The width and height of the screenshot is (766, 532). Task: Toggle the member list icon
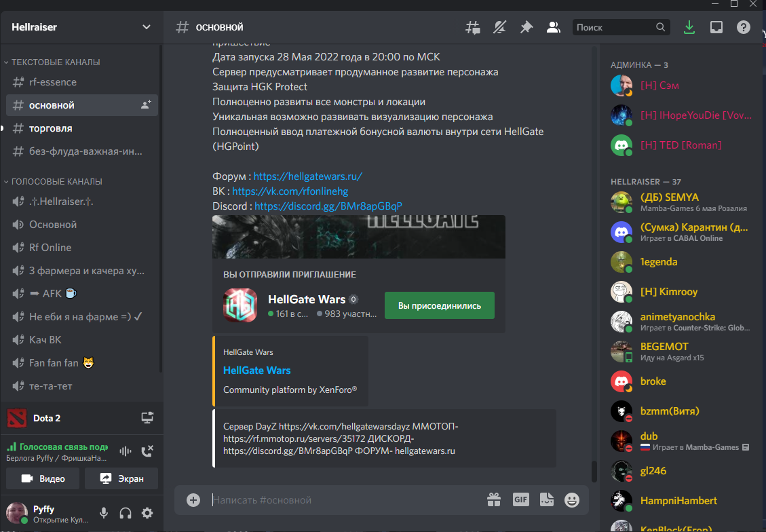click(553, 27)
